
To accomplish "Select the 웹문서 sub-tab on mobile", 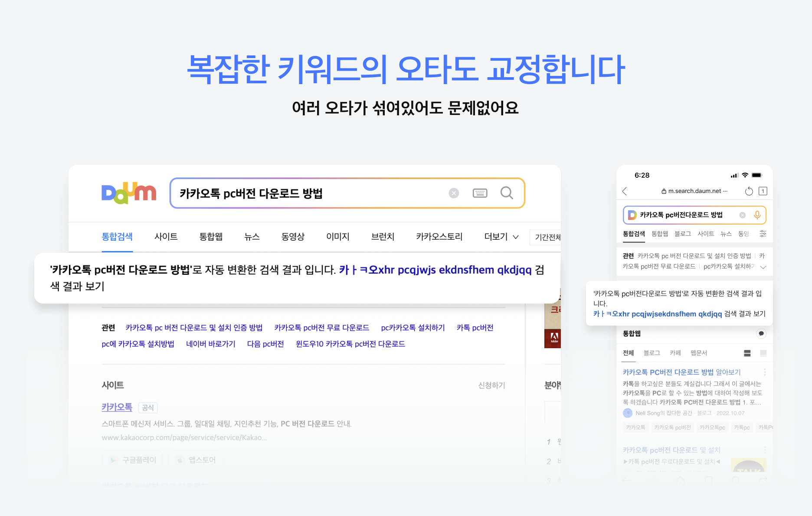I will (x=699, y=353).
